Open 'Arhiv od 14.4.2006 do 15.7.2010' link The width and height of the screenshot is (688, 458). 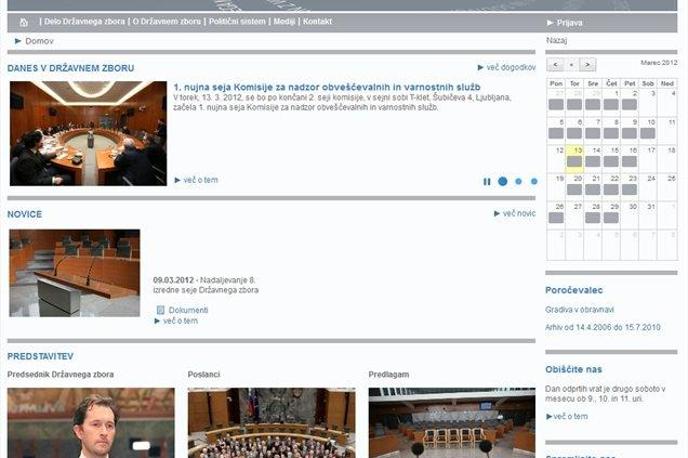tap(603, 327)
